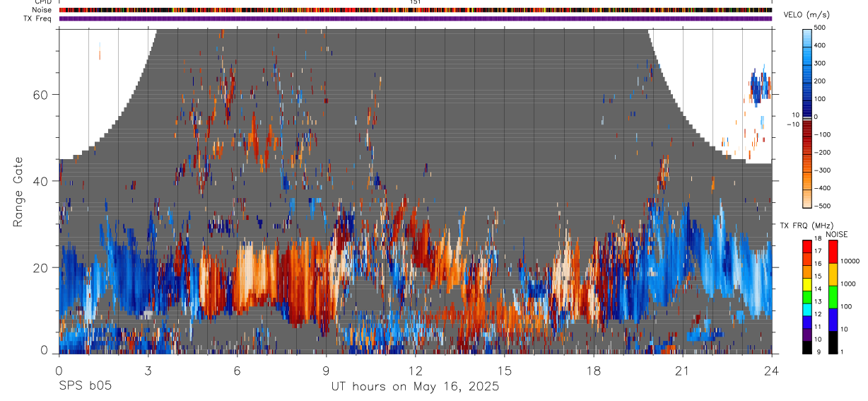
Task: Click the 12 hour tick on time axis
Action: coord(416,370)
